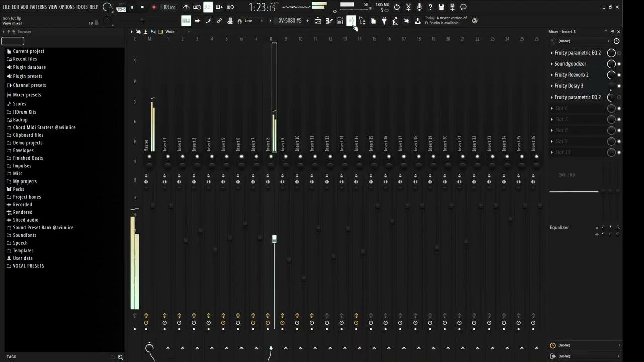644x362 pixels.
Task: Mute Insert 1 track switch
Action: tap(168, 157)
